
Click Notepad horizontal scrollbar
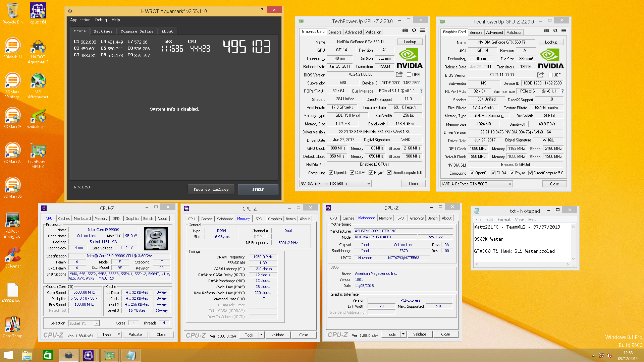click(x=522, y=264)
